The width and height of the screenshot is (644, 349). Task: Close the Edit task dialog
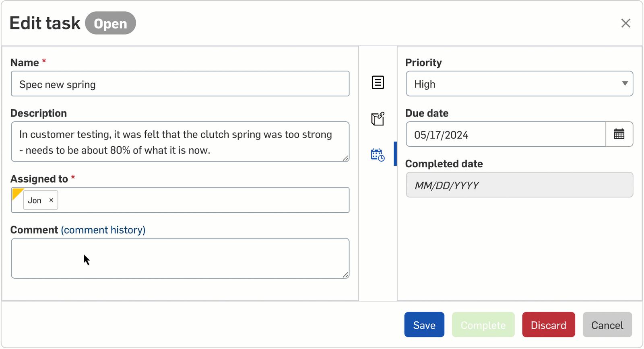click(625, 23)
